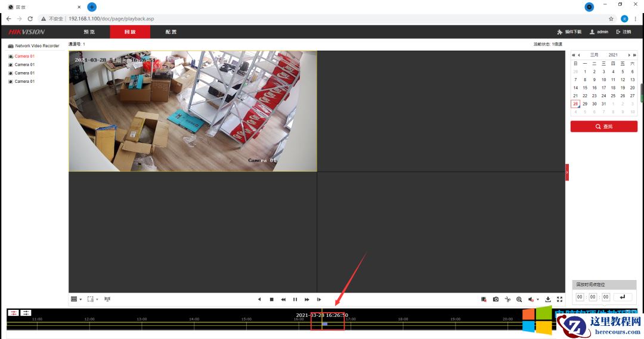Open the 预览 live view tab
The height and width of the screenshot is (339, 644).
pos(89,32)
